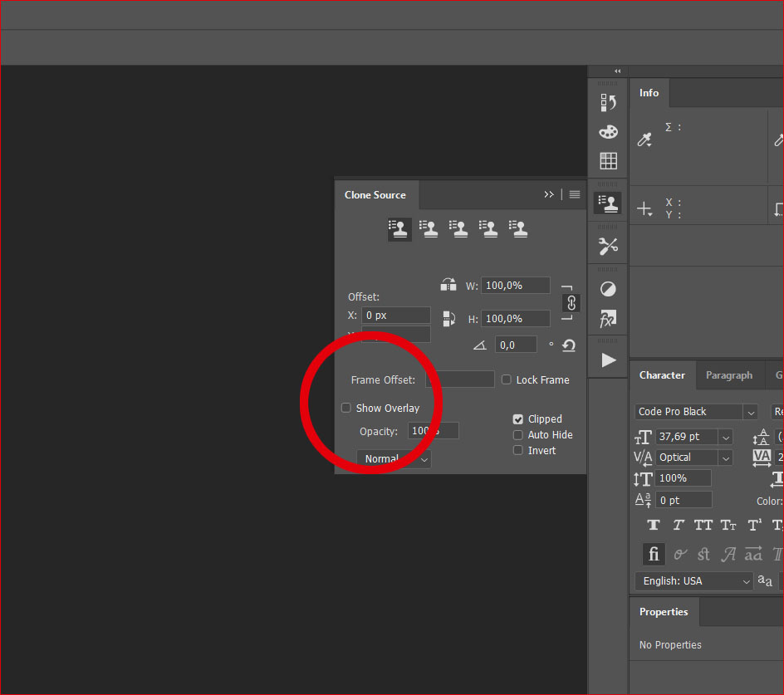Click the crosshair coordinates icon in Info panel

(644, 208)
